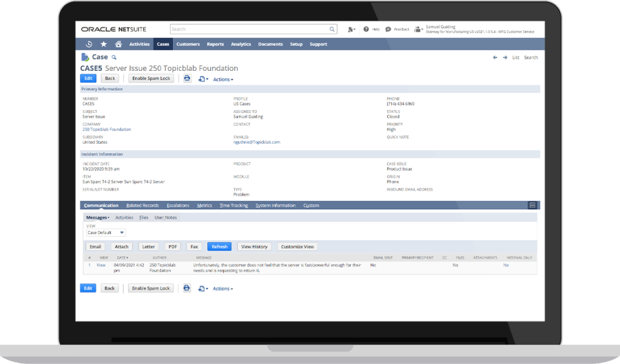Select the Files subtab
Viewport: 620px width, 364px height.
143,217
